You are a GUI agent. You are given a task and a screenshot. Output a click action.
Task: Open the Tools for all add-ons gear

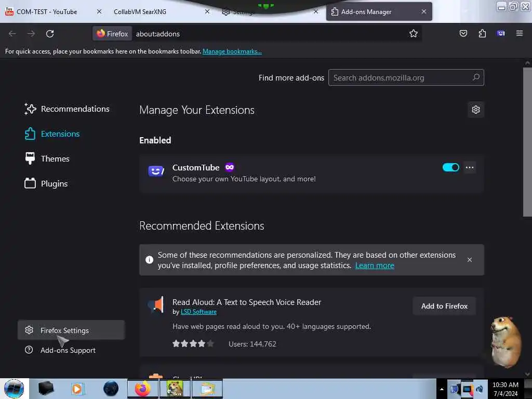pos(476,110)
